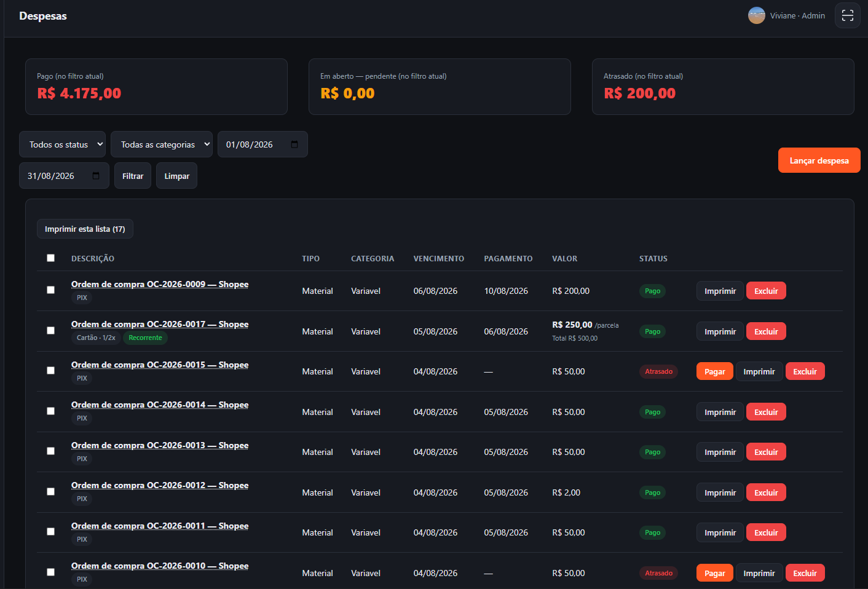The image size is (868, 589).
Task: Click the Lançar despesa button
Action: 819,160
